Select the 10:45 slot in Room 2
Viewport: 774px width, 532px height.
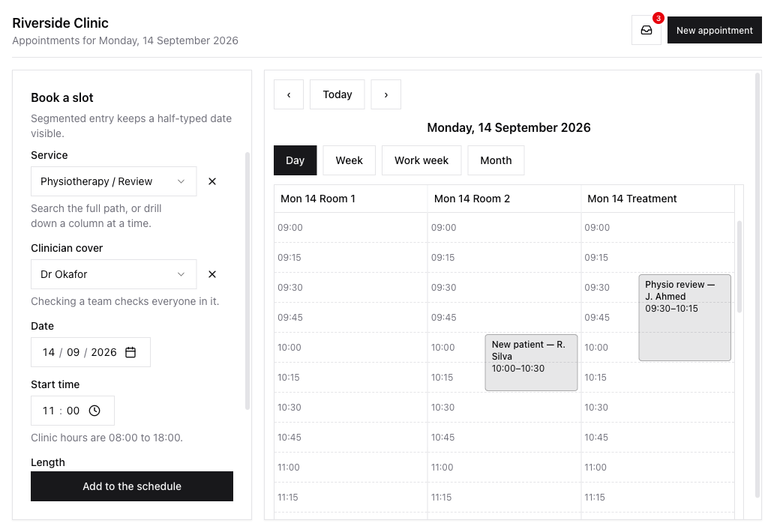504,438
